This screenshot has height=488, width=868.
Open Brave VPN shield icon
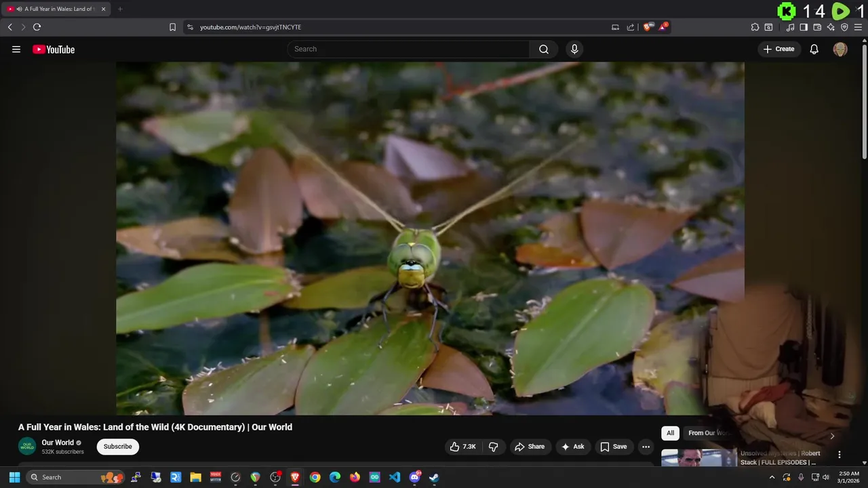(844, 27)
